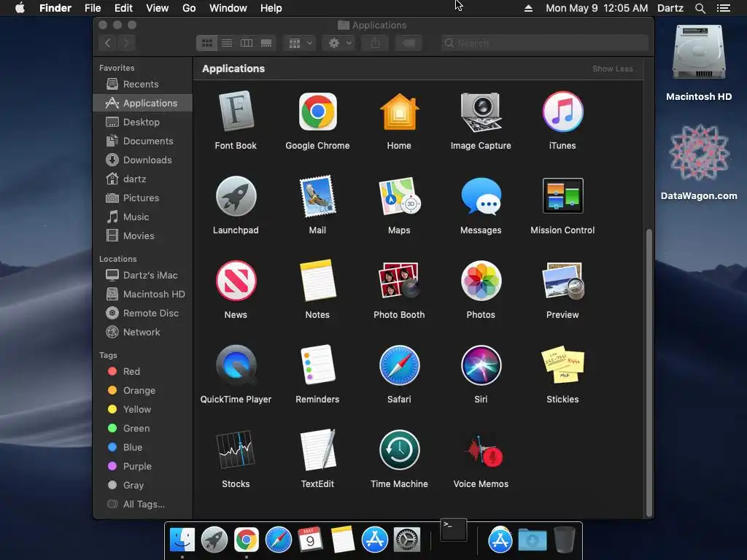
Task: Open the Font Book application icon
Action: pyautogui.click(x=236, y=112)
